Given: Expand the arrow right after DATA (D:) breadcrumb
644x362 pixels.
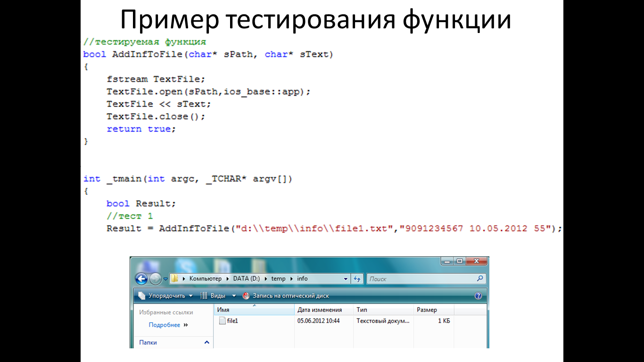Looking at the screenshot, I should [x=265, y=279].
